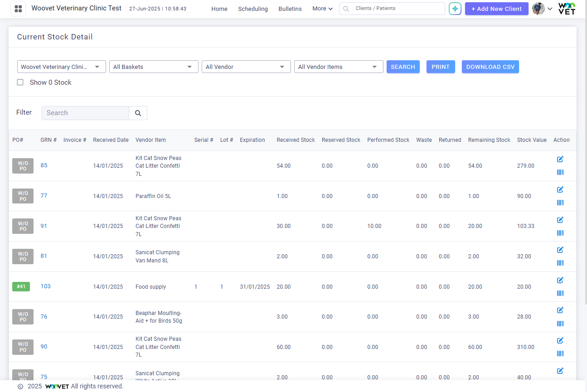View barcode for Paraffin Oil 5L row
This screenshot has width=587, height=392.
[x=560, y=203]
